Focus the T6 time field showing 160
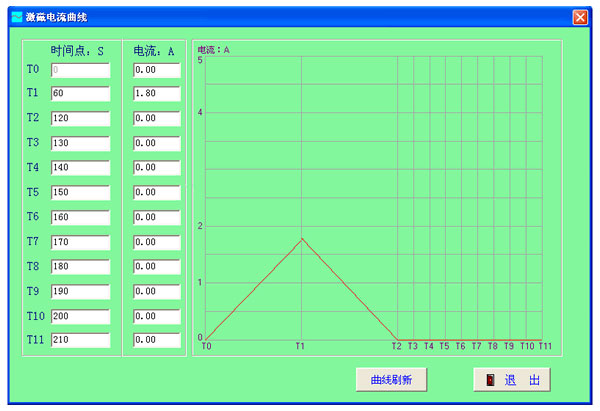Viewport: 600px width, 411px height. click(x=79, y=217)
